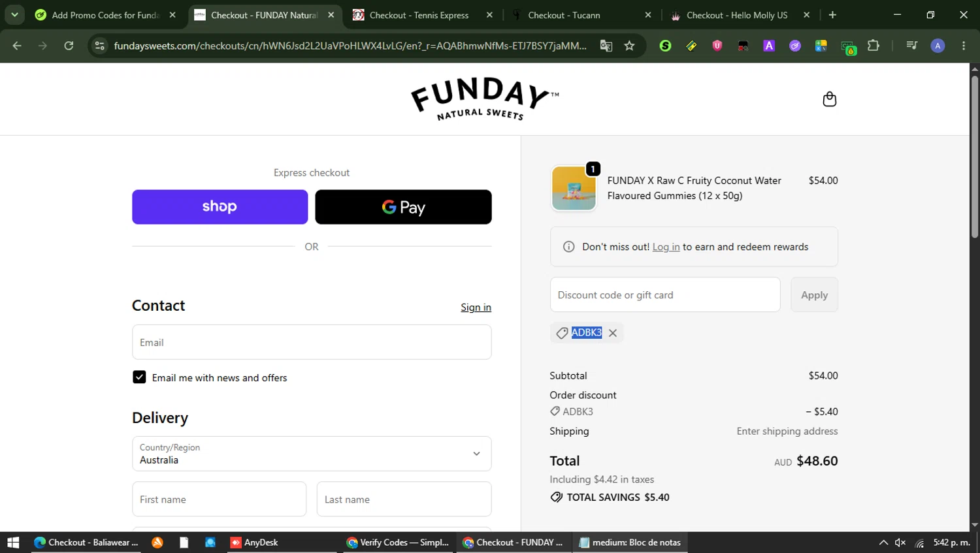The image size is (980, 553).
Task: Select the Checkout - FUNDAY Natural tab
Action: [265, 15]
